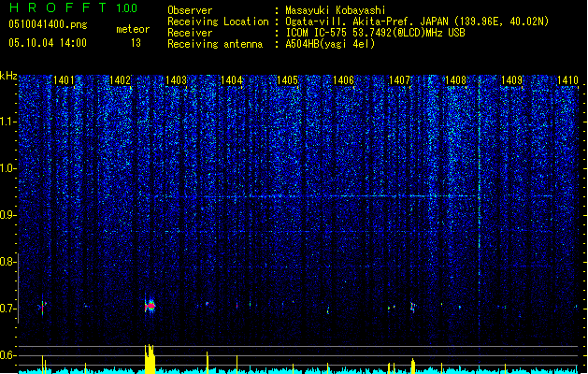Click the 'meteor' count label
This screenshot has height=374, width=588.
(133, 29)
